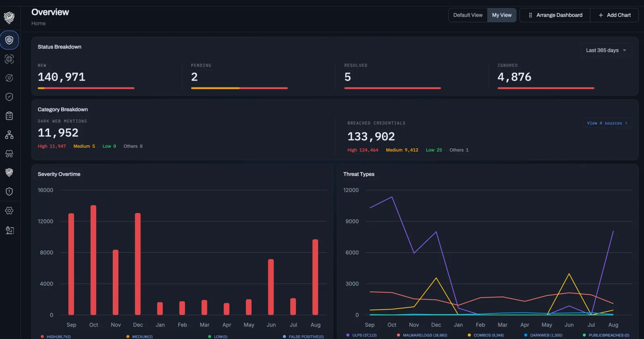Image resolution: width=644 pixels, height=339 pixels.
Task: Click the Dark Web Mentions total 11,952
Action: click(58, 133)
